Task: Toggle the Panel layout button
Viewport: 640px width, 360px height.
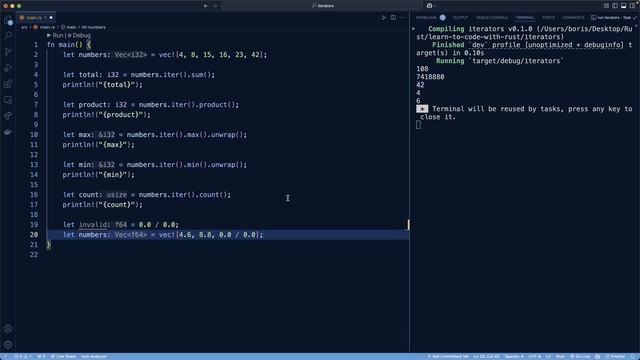Action: pyautogui.click(x=623, y=6)
